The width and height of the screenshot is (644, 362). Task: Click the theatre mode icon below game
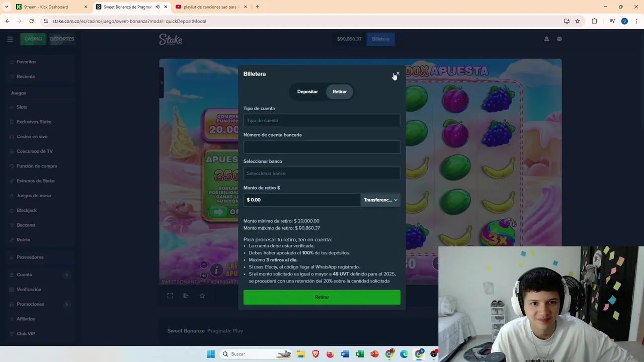[x=186, y=296]
